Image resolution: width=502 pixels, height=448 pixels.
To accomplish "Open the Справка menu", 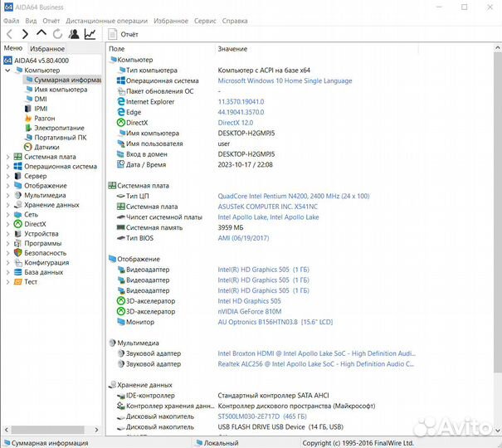I will [x=235, y=21].
